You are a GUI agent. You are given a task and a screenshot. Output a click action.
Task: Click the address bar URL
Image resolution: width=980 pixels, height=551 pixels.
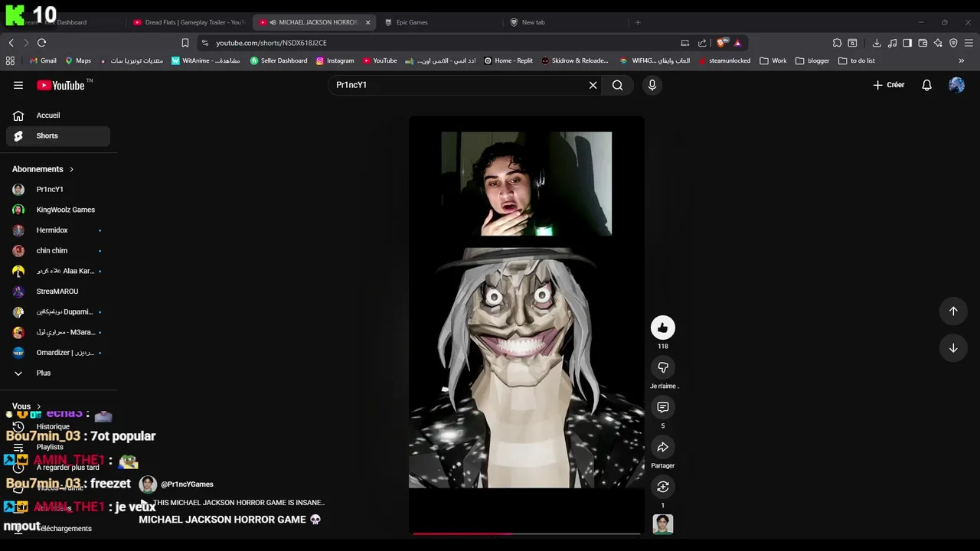271,43
